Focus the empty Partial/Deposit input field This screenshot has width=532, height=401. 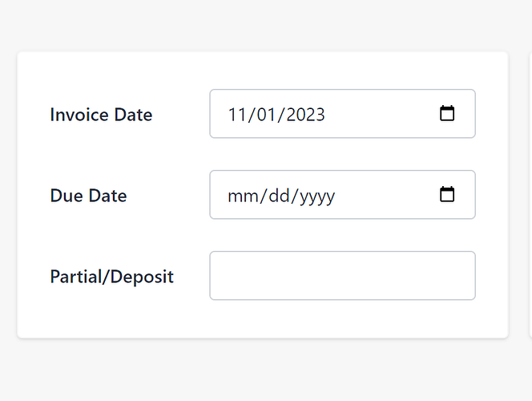pos(342,275)
